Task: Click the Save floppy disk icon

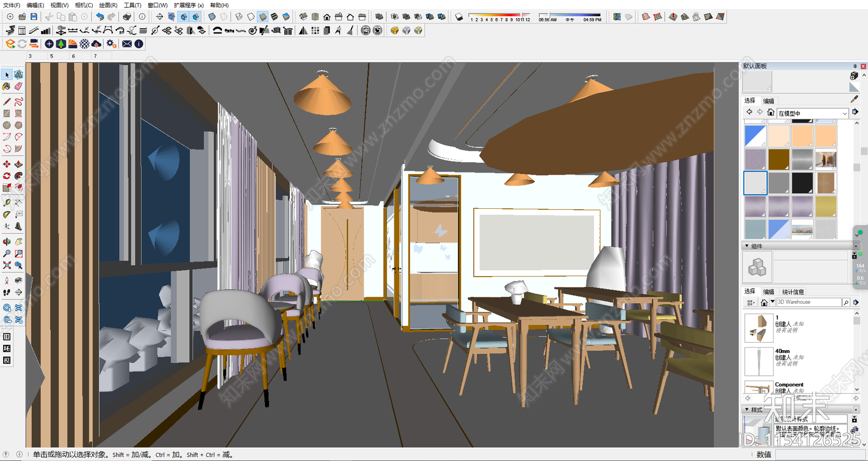Action: click(34, 17)
